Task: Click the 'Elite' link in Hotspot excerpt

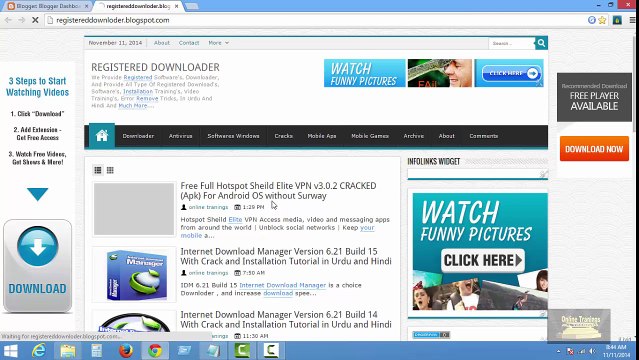Action: [x=235, y=219]
